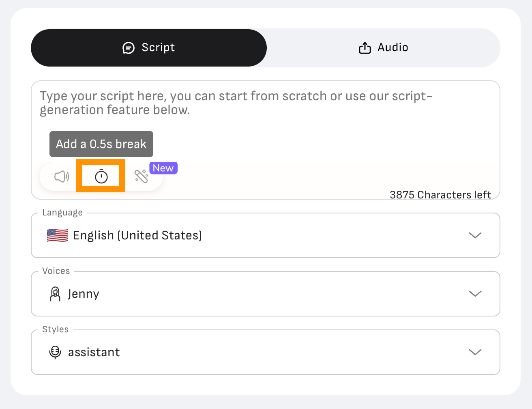
Task: Switch to the Script tab label
Action: pos(158,47)
